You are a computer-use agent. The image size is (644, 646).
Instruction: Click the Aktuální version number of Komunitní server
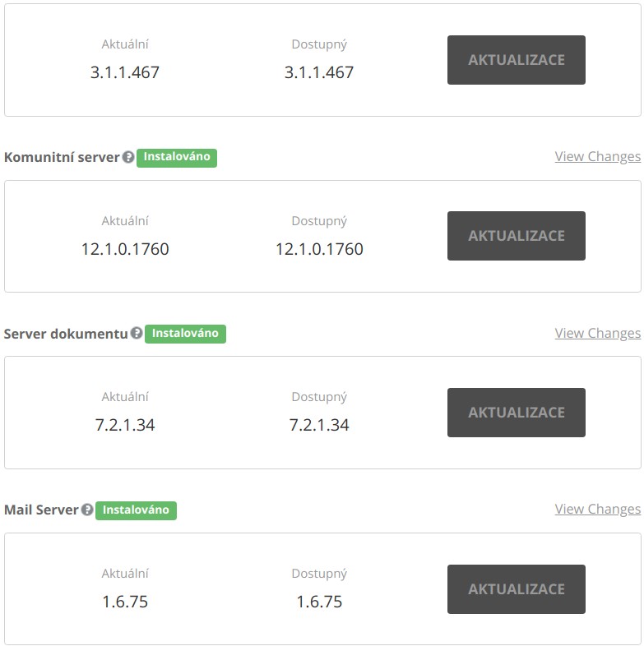pyautogui.click(x=125, y=249)
